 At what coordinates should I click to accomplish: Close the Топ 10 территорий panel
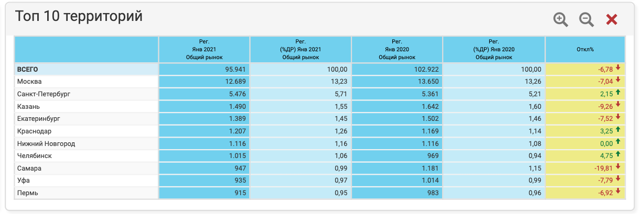(x=611, y=20)
